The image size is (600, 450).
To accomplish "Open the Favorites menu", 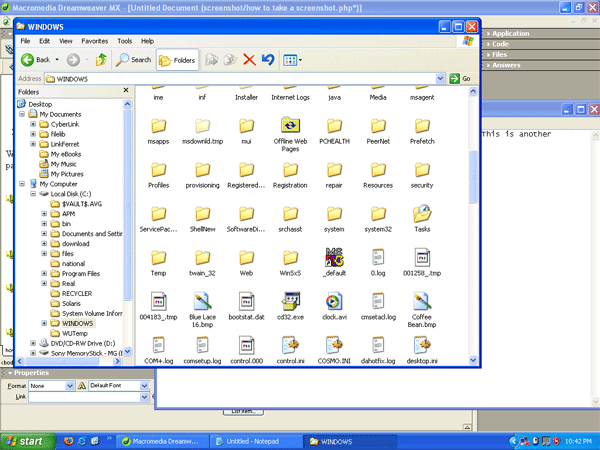I will (x=95, y=41).
